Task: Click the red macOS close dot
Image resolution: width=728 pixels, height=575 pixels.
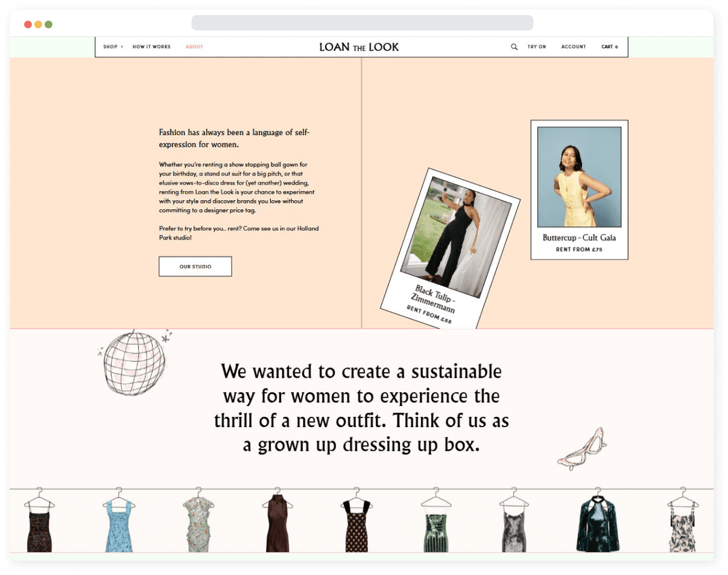Action: point(28,25)
